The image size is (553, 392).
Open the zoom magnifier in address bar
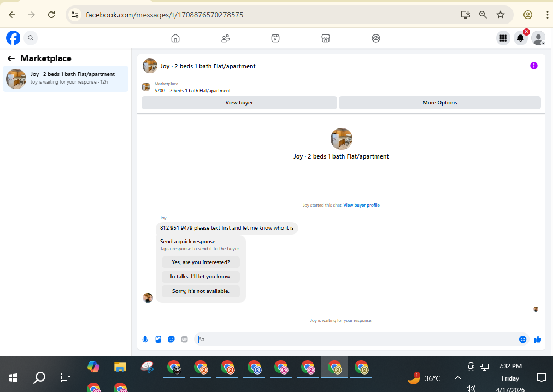483,15
